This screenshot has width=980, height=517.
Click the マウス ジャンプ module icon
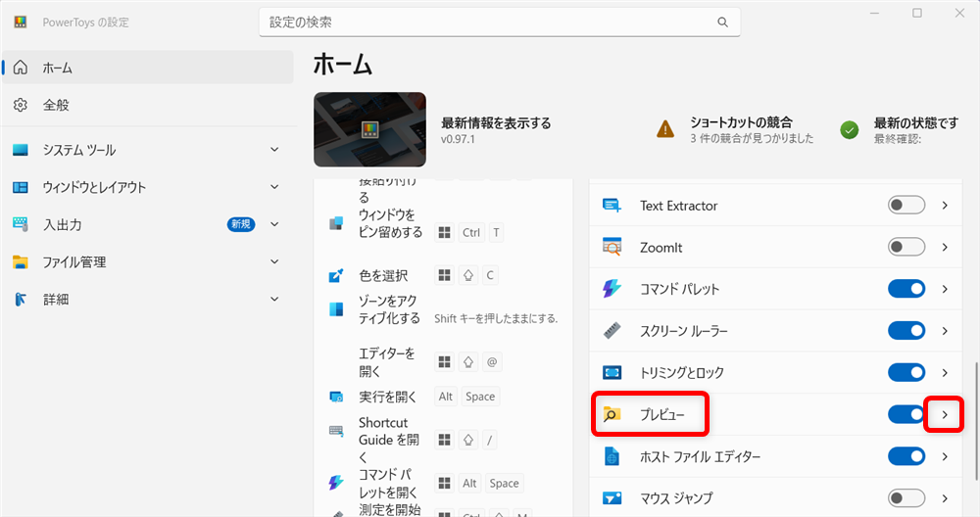[x=612, y=498]
